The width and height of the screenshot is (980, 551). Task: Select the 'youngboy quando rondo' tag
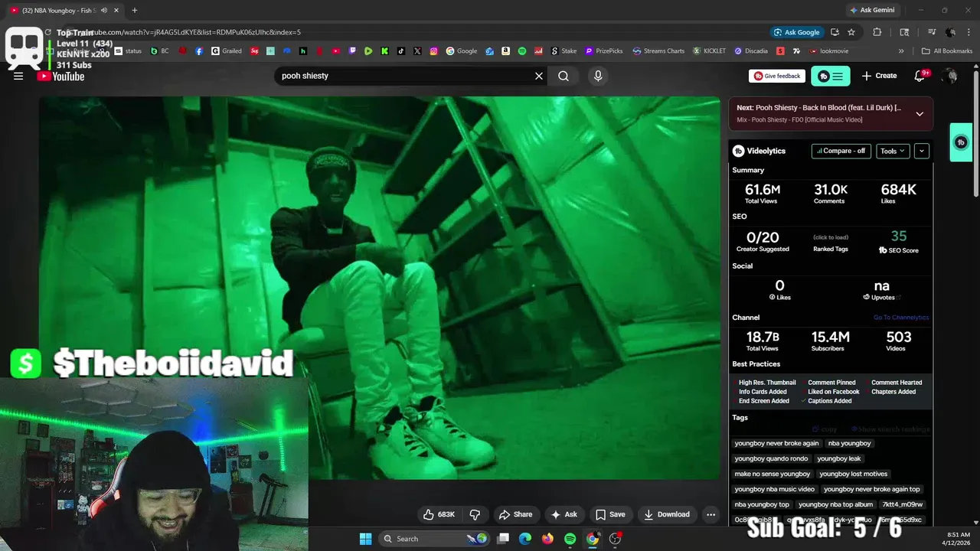[x=771, y=458]
